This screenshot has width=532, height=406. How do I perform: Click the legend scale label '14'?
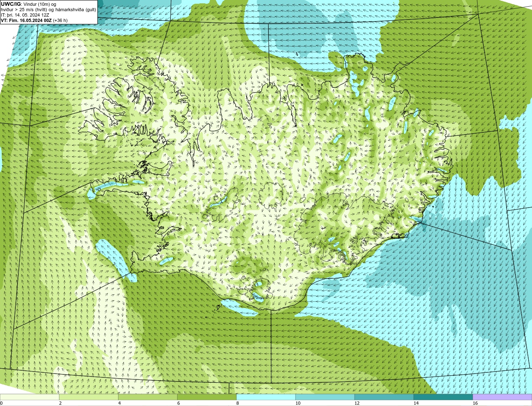tap(416, 403)
